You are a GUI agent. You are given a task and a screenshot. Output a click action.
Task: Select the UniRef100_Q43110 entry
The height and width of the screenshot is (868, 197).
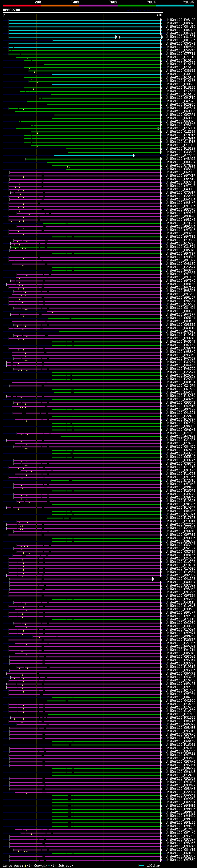coord(180,328)
